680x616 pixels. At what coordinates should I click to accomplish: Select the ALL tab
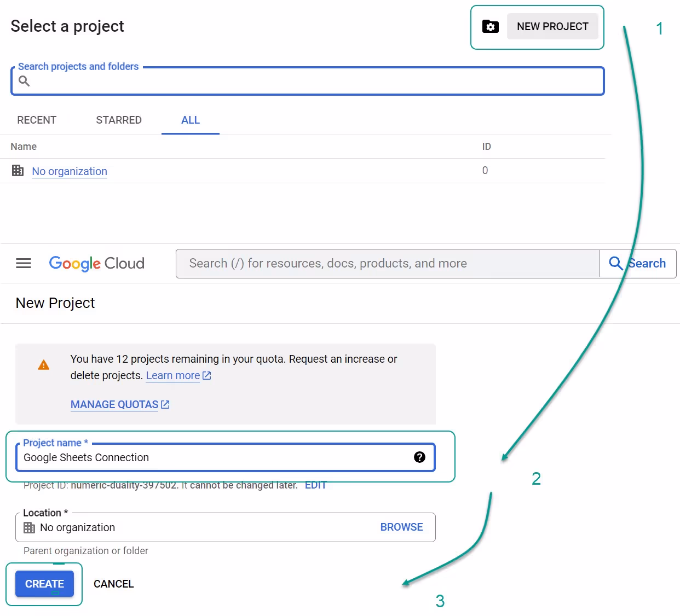click(x=190, y=120)
